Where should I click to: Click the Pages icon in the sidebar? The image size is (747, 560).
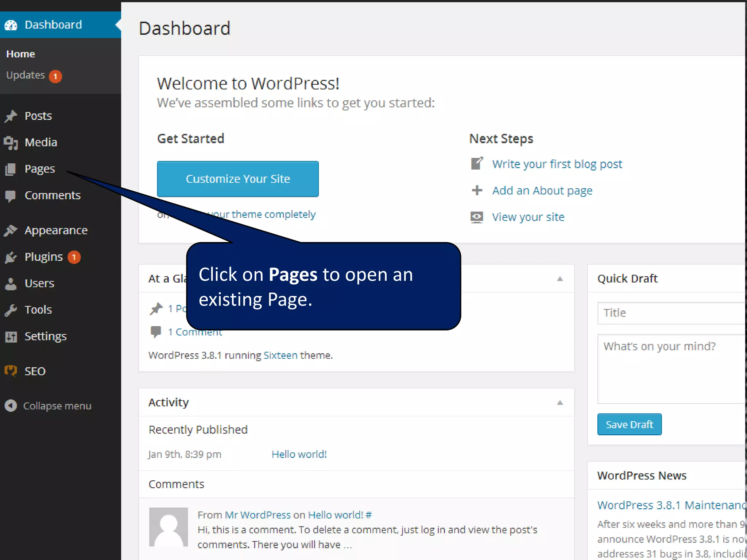(11, 169)
